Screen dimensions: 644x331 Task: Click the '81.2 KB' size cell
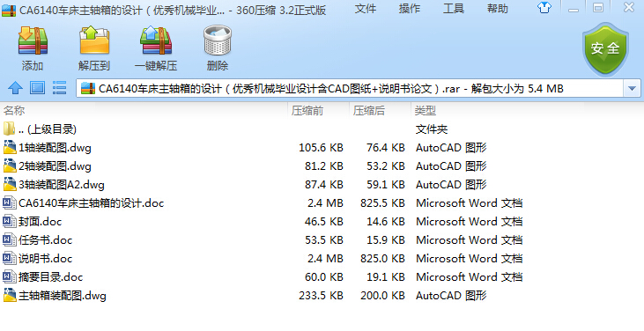324,166
